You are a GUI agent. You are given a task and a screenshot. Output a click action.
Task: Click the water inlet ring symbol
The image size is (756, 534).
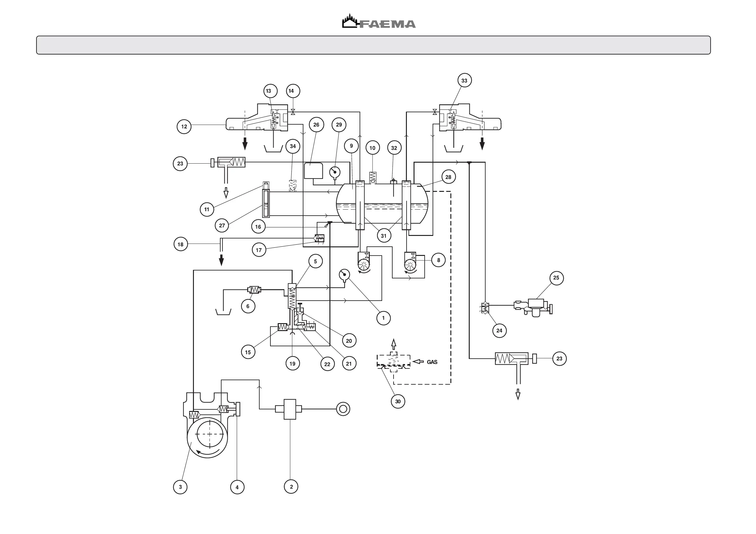[x=343, y=409]
